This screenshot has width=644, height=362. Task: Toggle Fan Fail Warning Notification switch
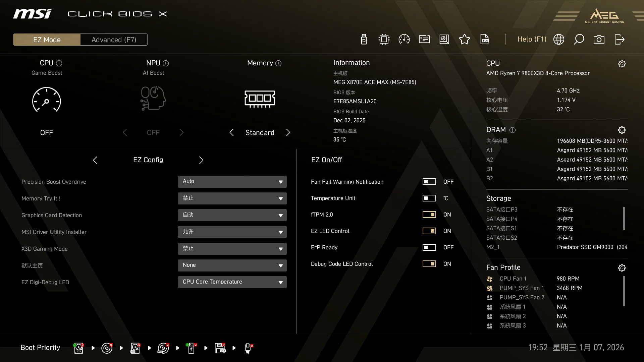(x=429, y=182)
